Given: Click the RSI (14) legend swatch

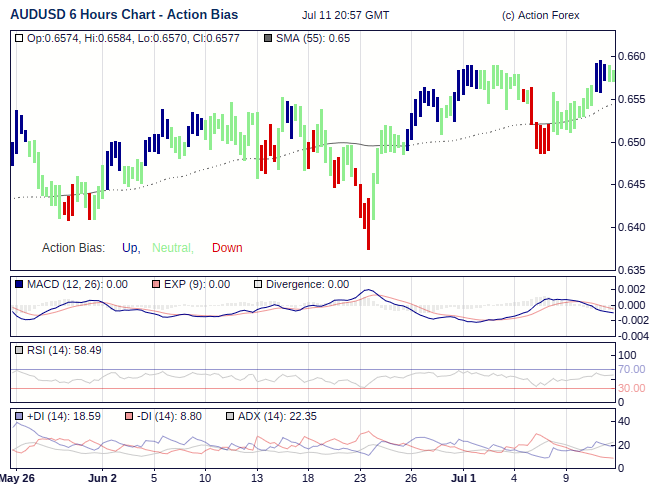Looking at the screenshot, I should (19, 350).
